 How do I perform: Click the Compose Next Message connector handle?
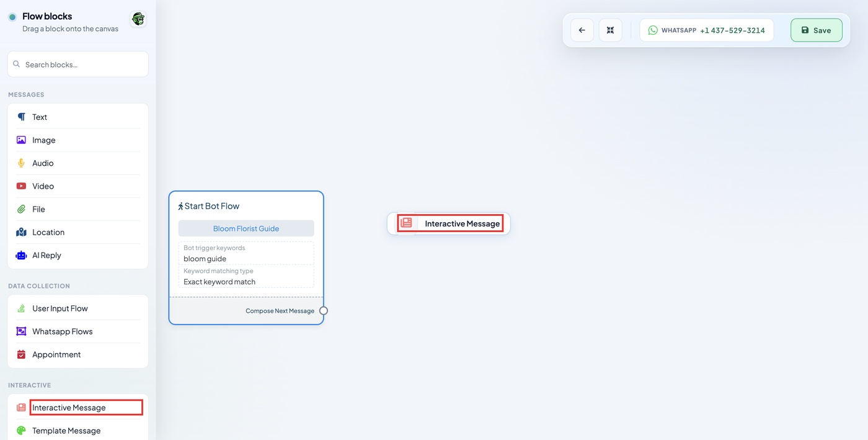324,311
